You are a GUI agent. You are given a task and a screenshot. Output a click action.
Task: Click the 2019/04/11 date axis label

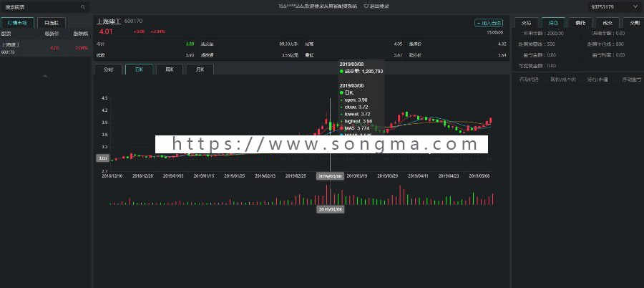click(418, 176)
